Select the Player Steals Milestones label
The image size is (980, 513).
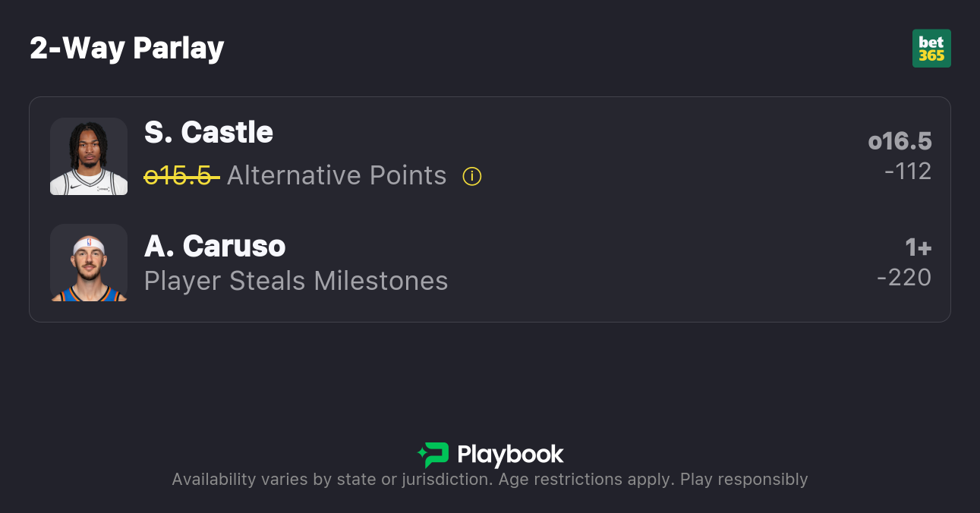pos(296,282)
